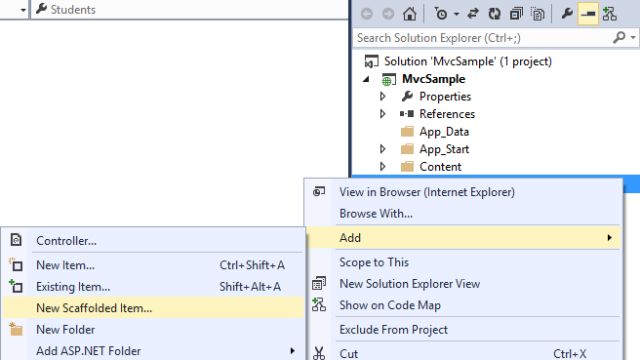Select the App_Start folder
The width and height of the screenshot is (640, 360).
coord(444,149)
